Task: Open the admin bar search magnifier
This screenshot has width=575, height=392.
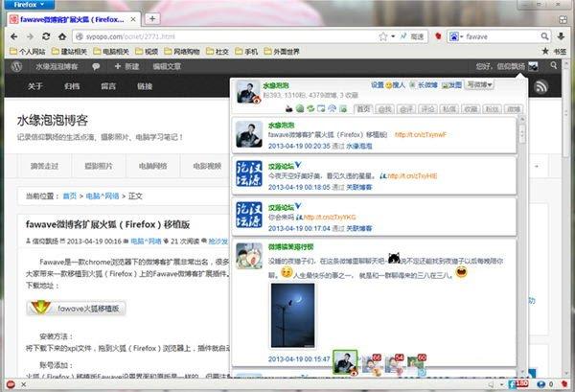Action: coord(553,65)
